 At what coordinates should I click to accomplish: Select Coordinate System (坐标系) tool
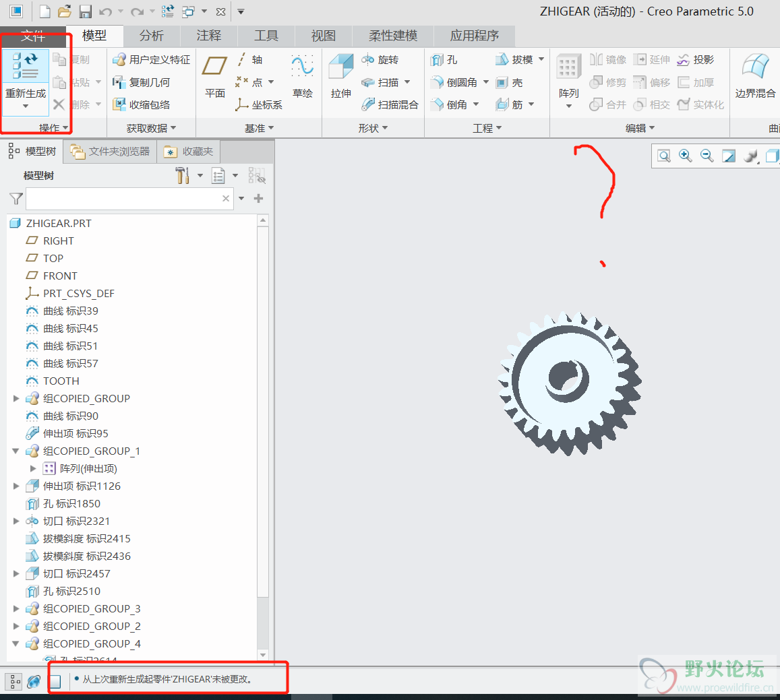point(259,104)
